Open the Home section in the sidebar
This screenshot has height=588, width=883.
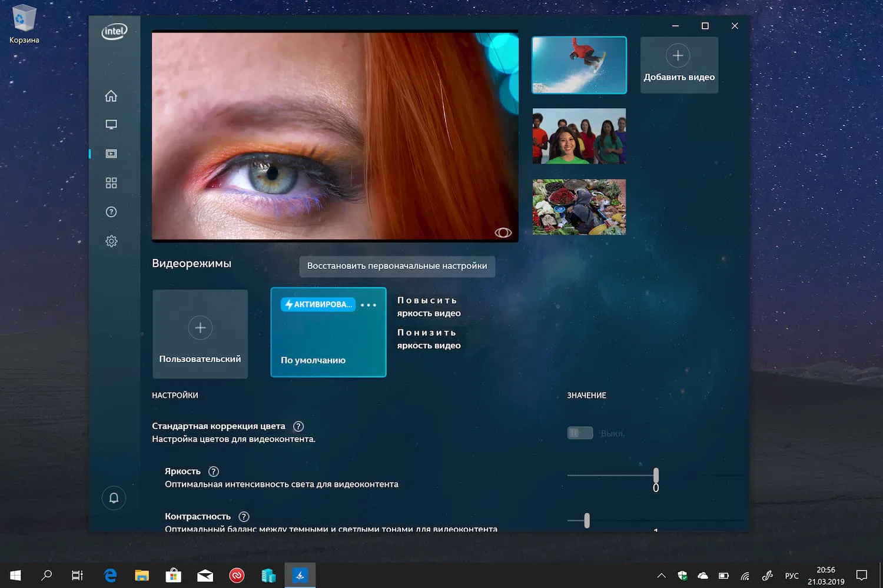(111, 95)
